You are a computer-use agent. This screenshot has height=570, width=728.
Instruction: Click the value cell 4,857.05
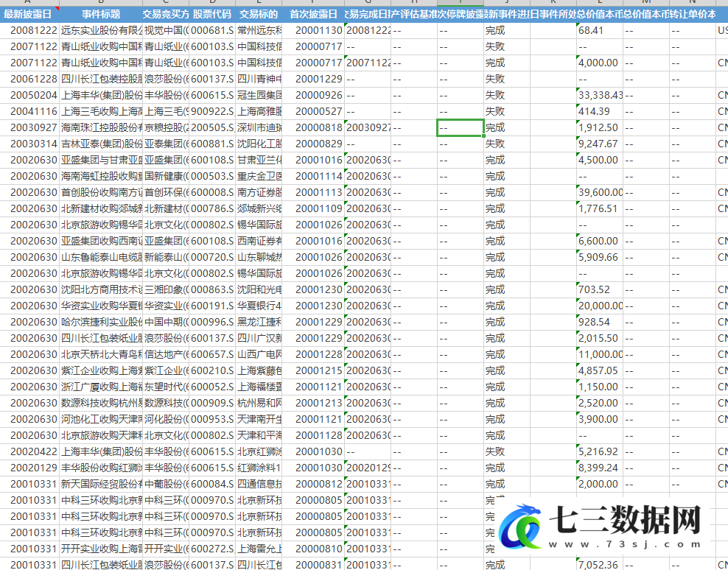point(600,370)
